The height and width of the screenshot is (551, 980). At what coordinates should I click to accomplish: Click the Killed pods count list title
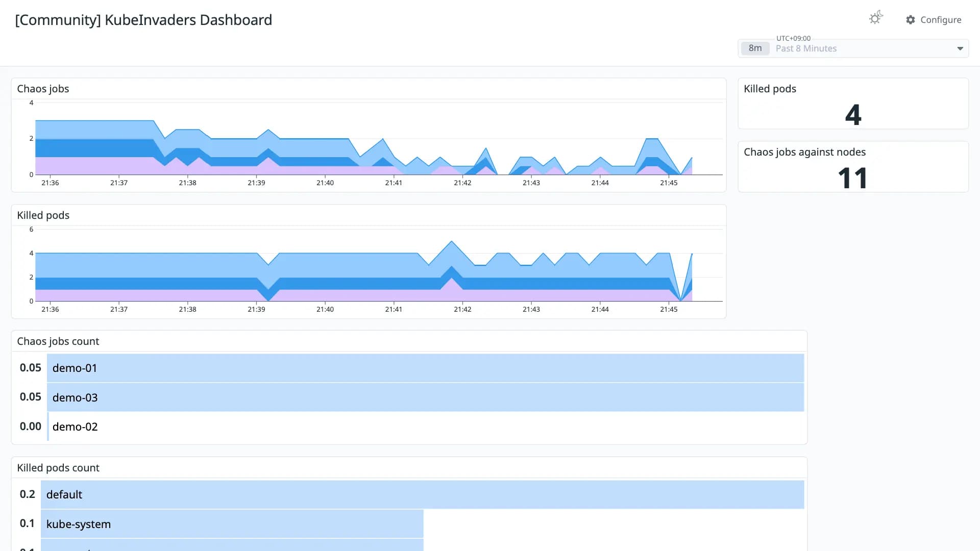58,468
